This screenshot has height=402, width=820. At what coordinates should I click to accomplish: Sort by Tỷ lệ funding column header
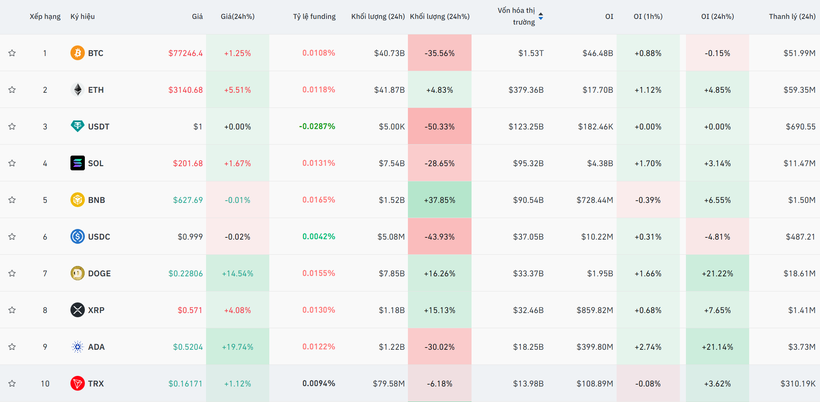(314, 16)
